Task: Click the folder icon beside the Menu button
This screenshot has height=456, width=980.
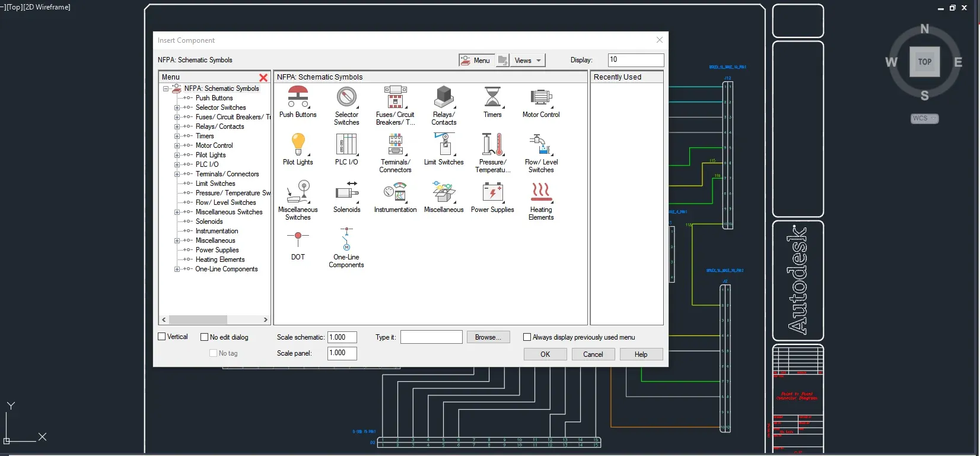Action: pyautogui.click(x=503, y=60)
